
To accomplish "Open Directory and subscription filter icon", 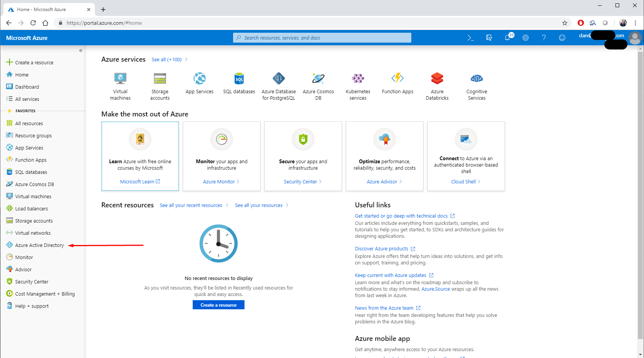I will 489,38.
